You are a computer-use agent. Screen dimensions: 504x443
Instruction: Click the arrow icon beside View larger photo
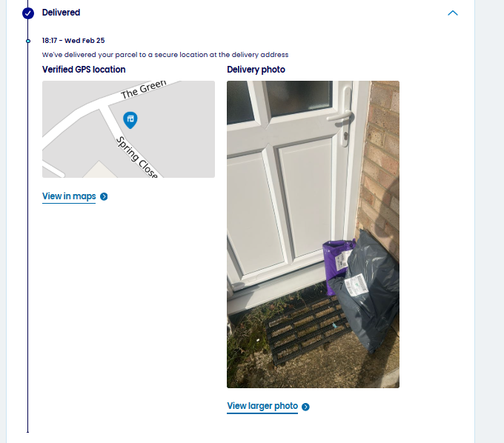pyautogui.click(x=305, y=407)
